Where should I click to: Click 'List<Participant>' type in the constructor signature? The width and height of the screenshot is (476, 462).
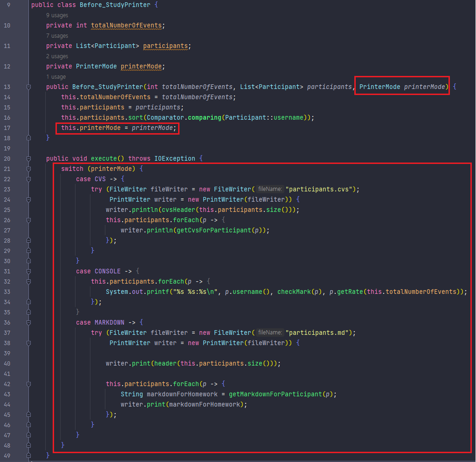[x=272, y=87]
